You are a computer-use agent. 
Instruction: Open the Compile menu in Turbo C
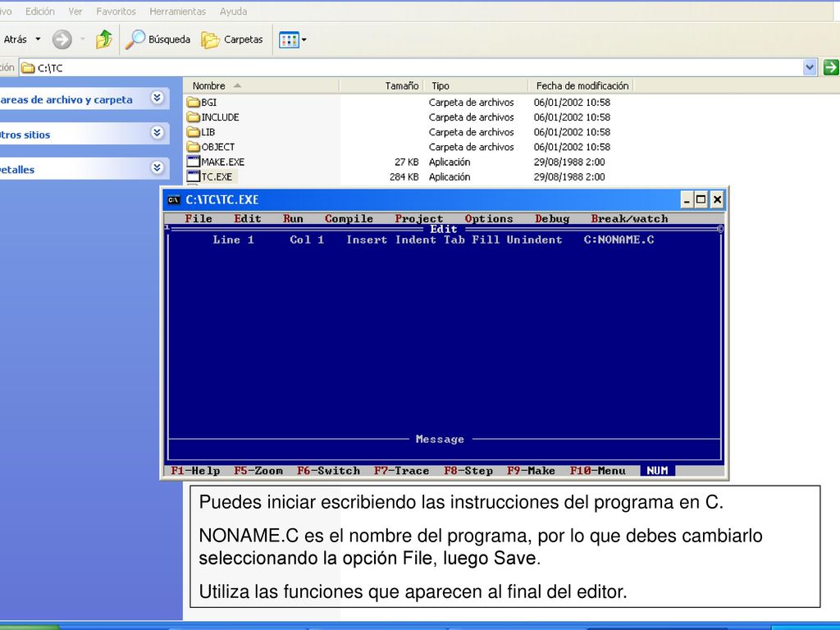(349, 218)
